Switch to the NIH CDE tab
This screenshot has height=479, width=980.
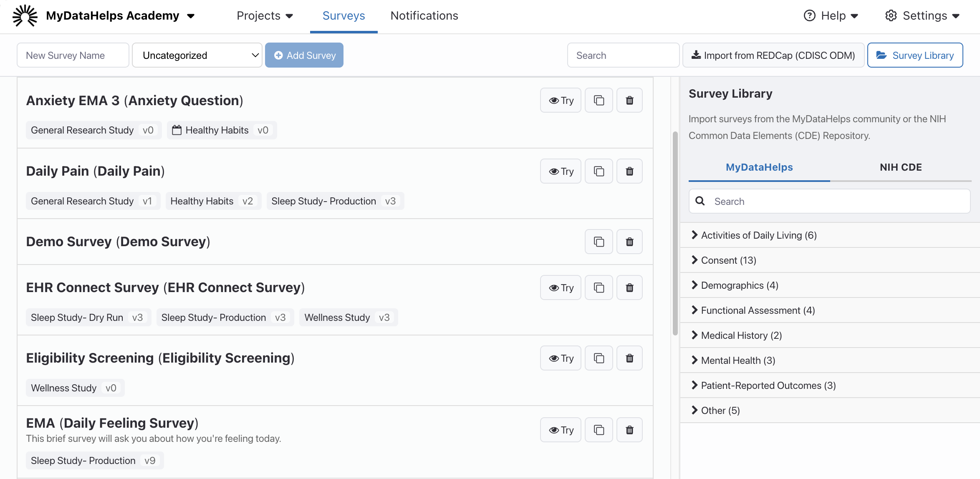tap(900, 167)
